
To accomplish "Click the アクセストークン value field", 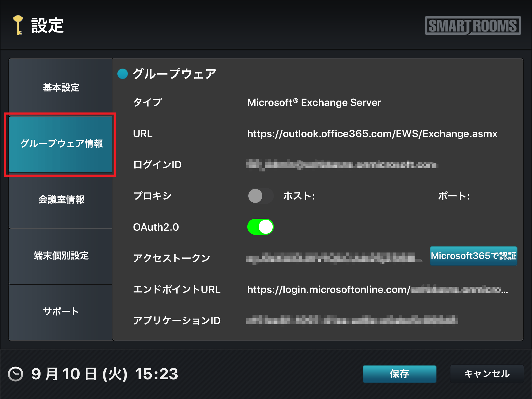I will 334,258.
